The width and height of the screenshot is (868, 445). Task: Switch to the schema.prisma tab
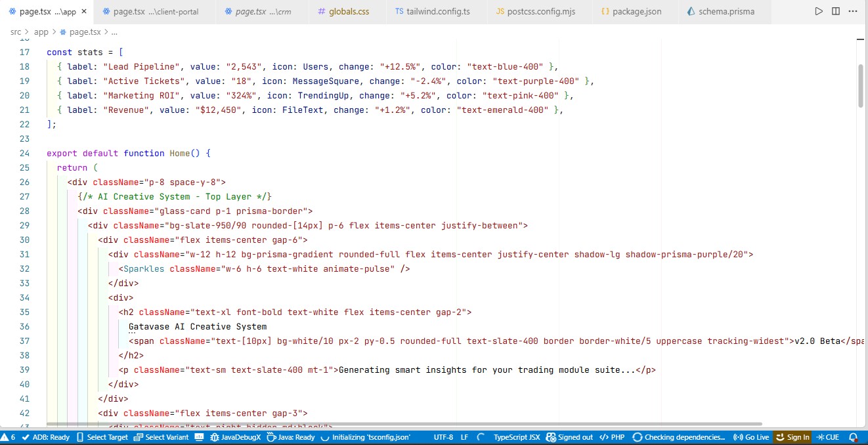[722, 11]
